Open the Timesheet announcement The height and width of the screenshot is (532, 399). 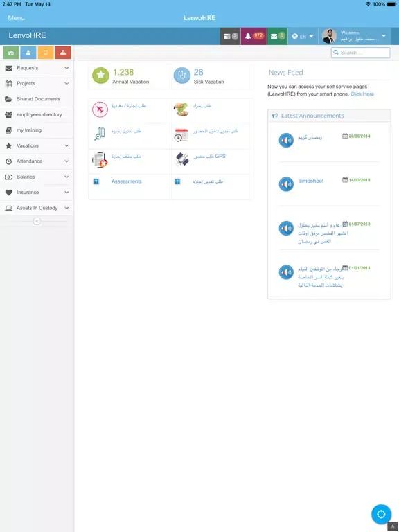[x=311, y=181]
